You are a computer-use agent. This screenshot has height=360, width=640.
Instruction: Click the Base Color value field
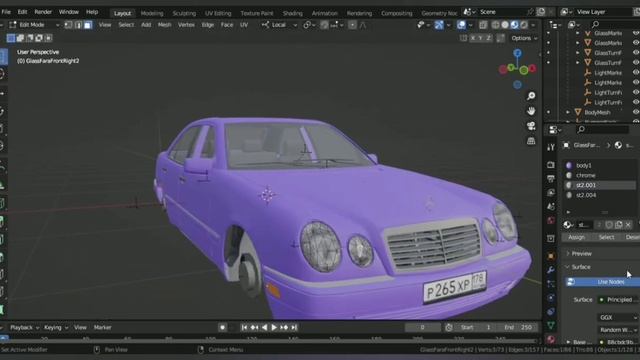click(x=618, y=342)
